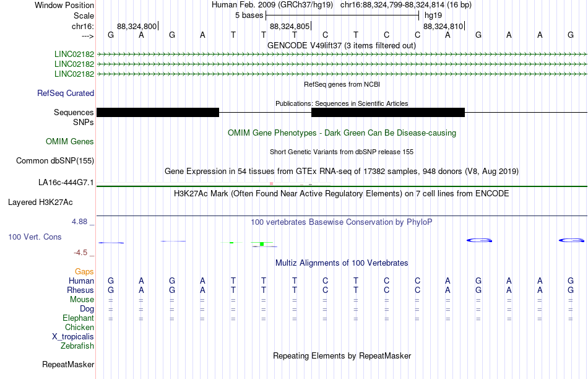The height and width of the screenshot is (379, 588).
Task: Click the Window Position track label
Action: (64, 5)
